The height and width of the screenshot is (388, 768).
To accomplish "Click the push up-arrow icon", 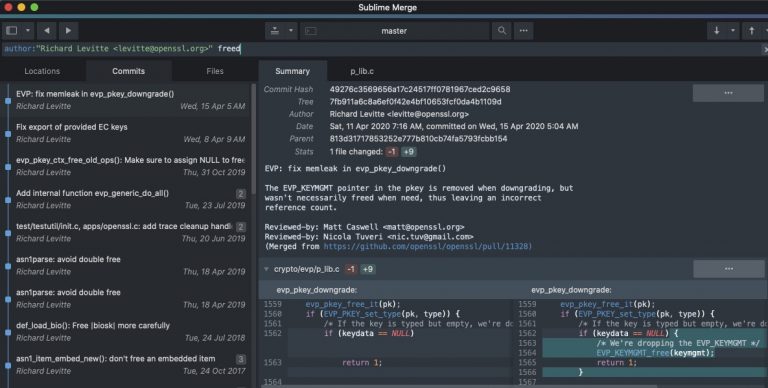I will click(x=751, y=30).
